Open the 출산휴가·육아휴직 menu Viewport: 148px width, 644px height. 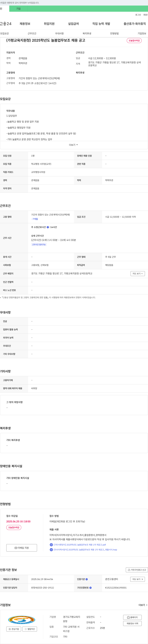pos(134,24)
